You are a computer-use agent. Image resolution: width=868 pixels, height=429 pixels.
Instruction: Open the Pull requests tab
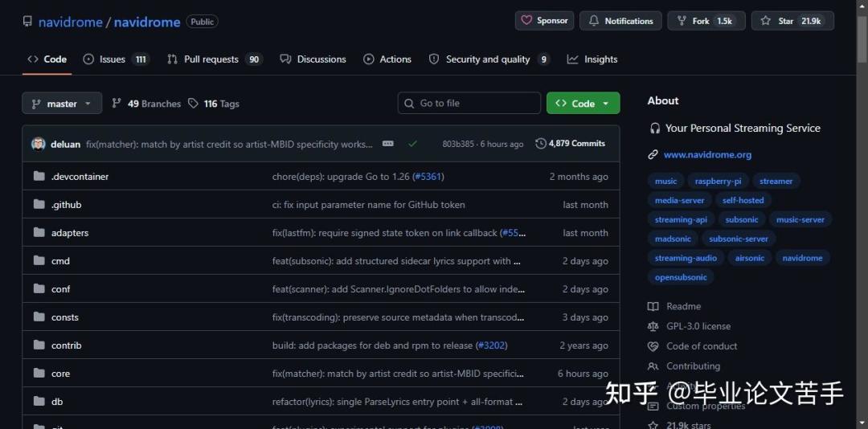click(215, 59)
